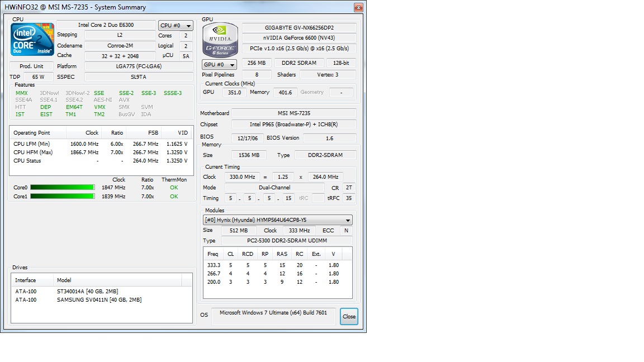Viewport: 644px width, 362px height.
Task: Open the GPU #0 selector dropdown
Action: tap(219, 64)
